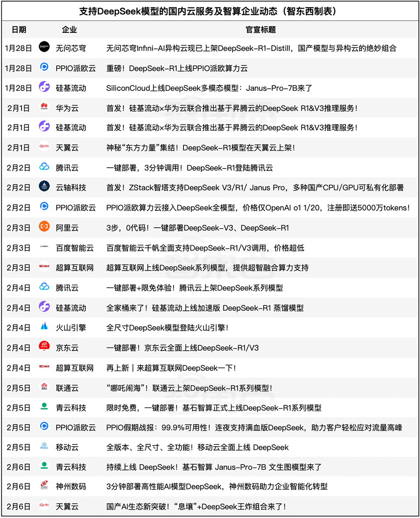Click the 神州数码 red logo
Viewport: 420px width, 518px height.
point(44,486)
